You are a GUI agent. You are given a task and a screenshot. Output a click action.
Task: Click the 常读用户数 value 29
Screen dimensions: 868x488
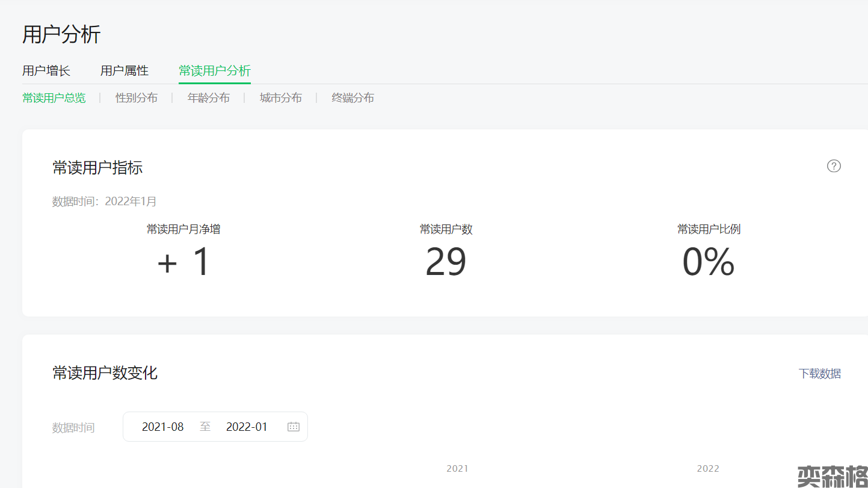click(446, 262)
